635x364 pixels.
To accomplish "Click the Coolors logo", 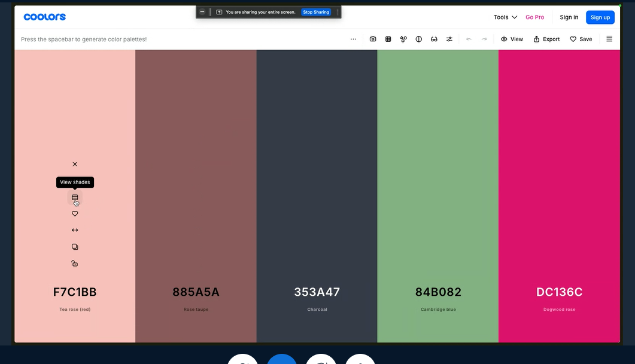I will (x=44, y=17).
